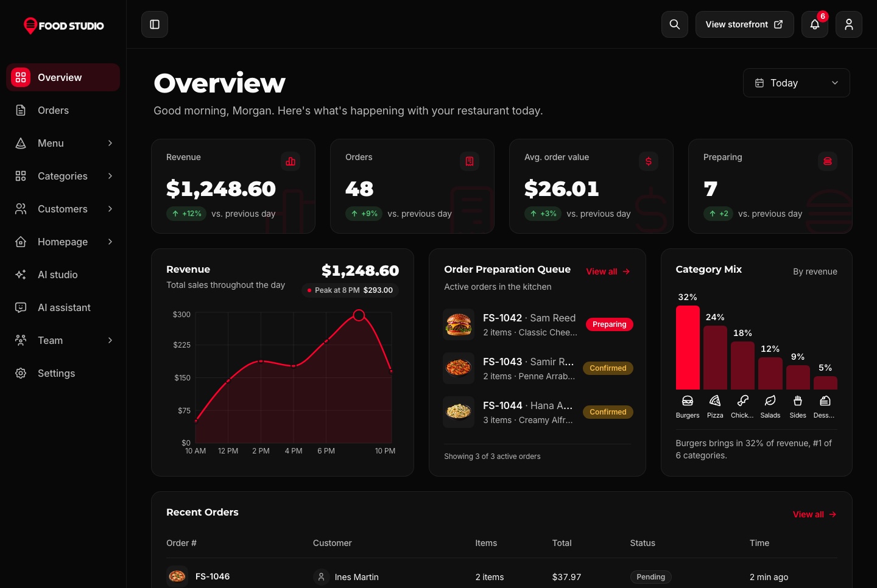This screenshot has width=877, height=588.
Task: Click View all in Recent Orders
Action: (815, 514)
